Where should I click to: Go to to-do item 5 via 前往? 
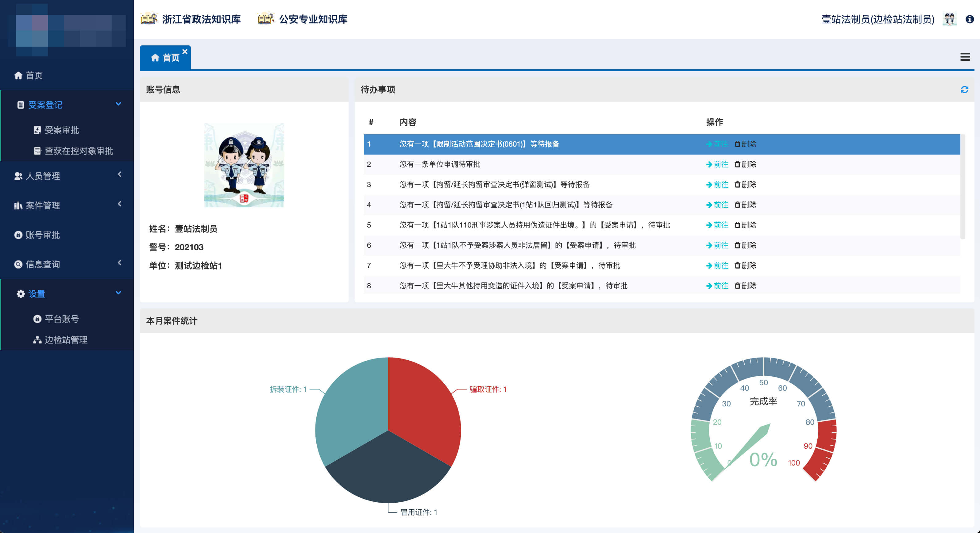click(x=717, y=225)
